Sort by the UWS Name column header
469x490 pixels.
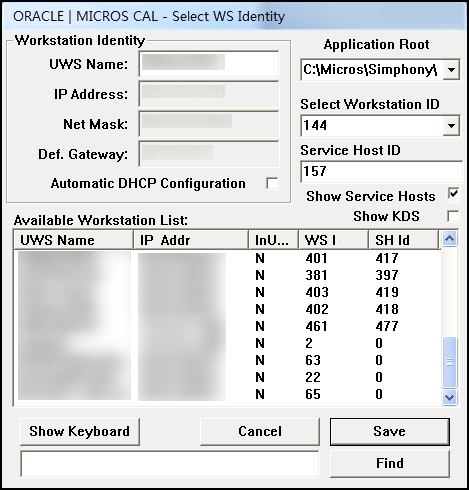click(x=73, y=240)
